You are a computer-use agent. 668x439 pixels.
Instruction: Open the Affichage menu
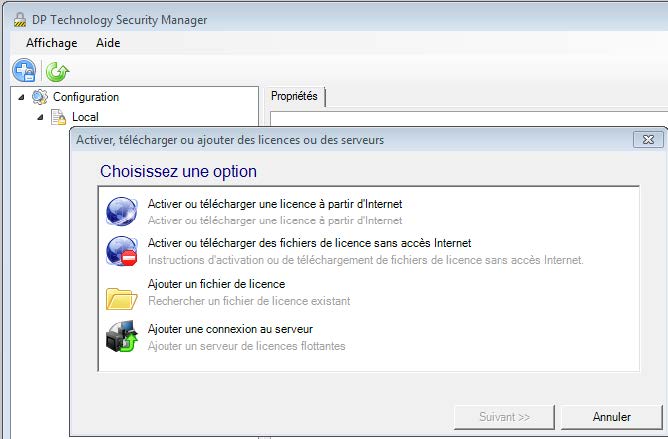click(x=51, y=43)
